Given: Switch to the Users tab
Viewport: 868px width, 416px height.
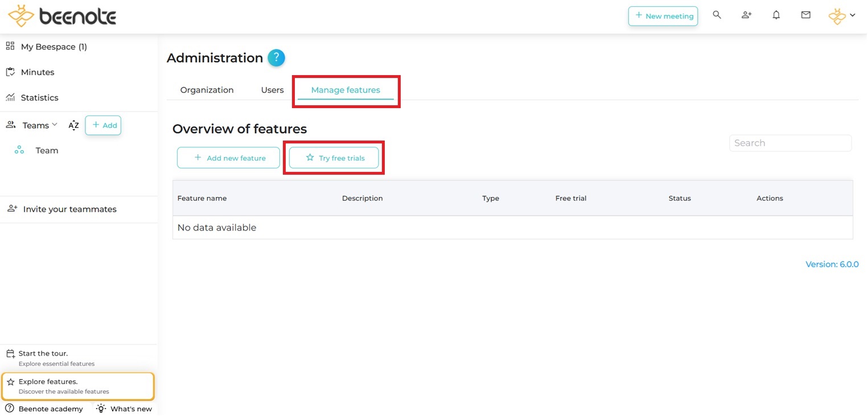Looking at the screenshot, I should (272, 90).
